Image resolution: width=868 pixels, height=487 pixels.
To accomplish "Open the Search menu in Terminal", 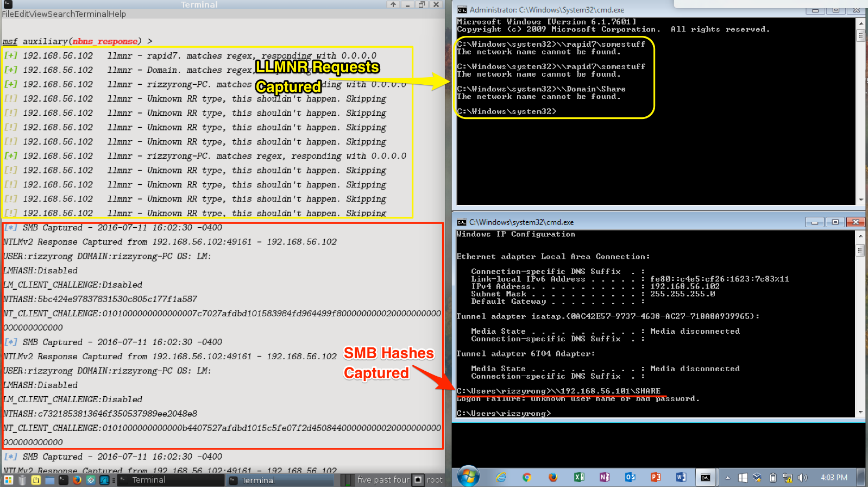I will coord(61,14).
